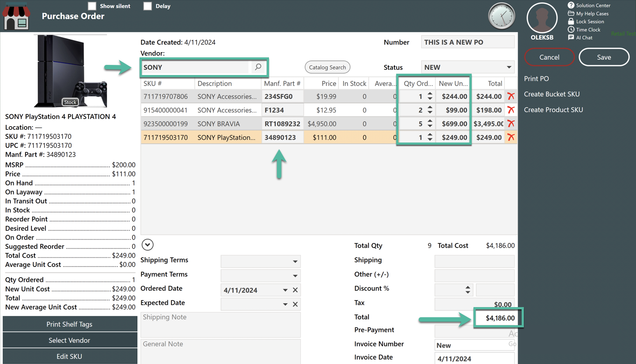Click the Save button

point(604,57)
